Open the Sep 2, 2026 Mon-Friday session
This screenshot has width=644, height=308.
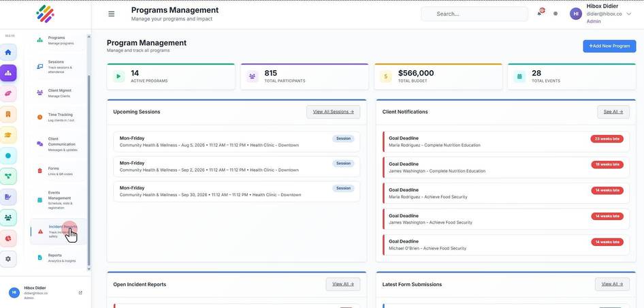pyautogui.click(x=237, y=166)
